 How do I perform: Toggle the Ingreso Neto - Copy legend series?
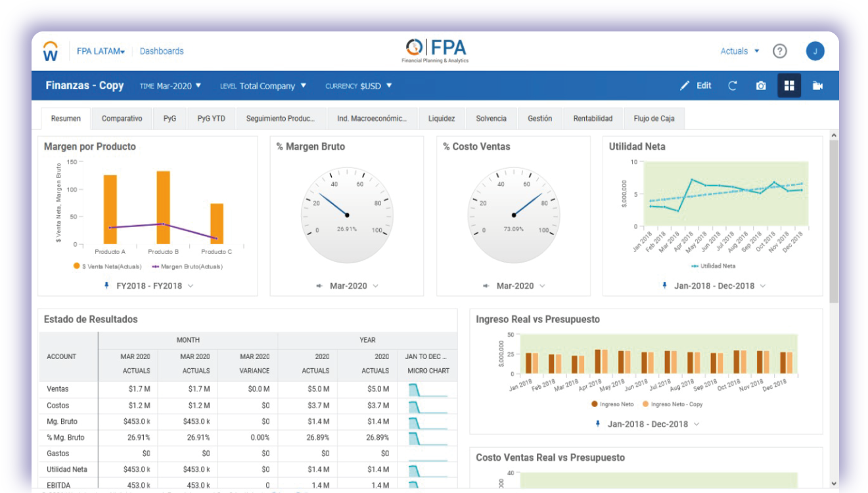[x=672, y=404]
